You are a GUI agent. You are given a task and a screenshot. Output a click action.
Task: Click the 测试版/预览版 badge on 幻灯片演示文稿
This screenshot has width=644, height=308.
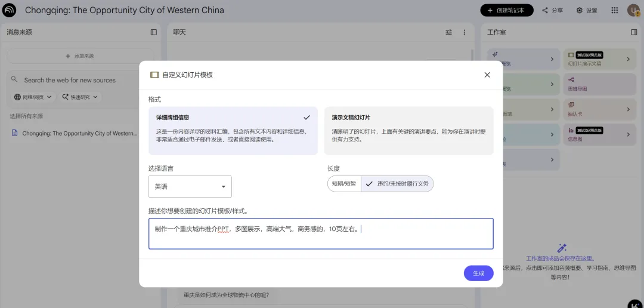point(589,55)
